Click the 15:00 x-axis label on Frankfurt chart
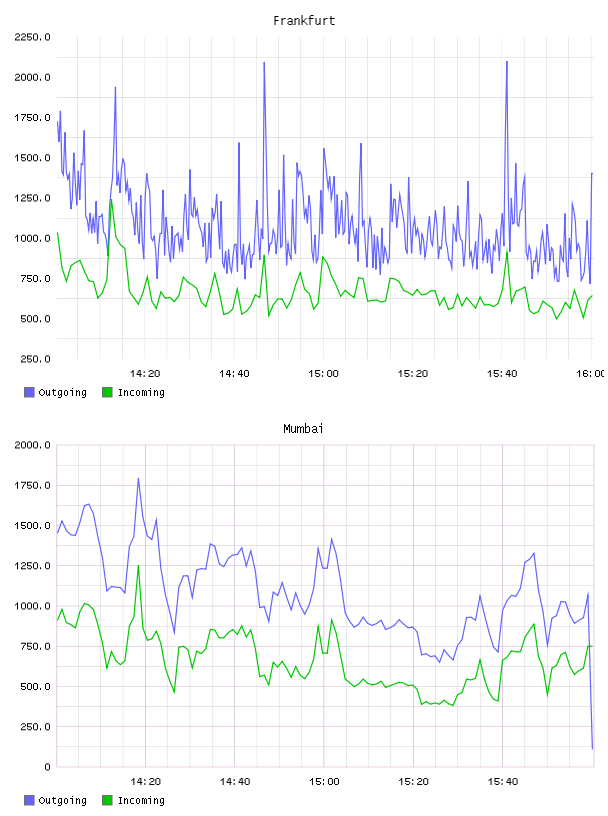Viewport: 608px width, 816px height. [323, 374]
